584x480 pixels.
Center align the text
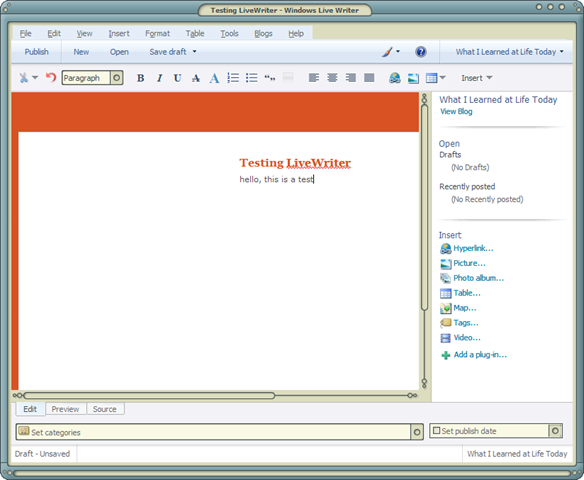[x=332, y=77]
